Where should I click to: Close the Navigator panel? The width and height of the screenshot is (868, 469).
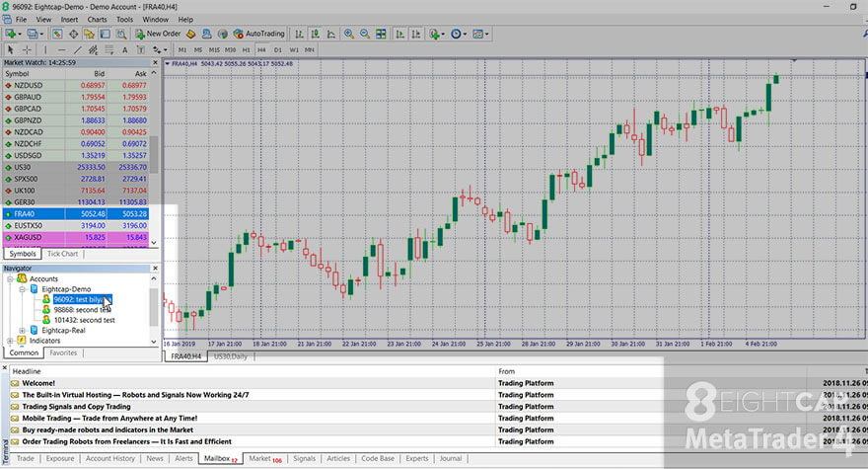pyautogui.click(x=155, y=269)
